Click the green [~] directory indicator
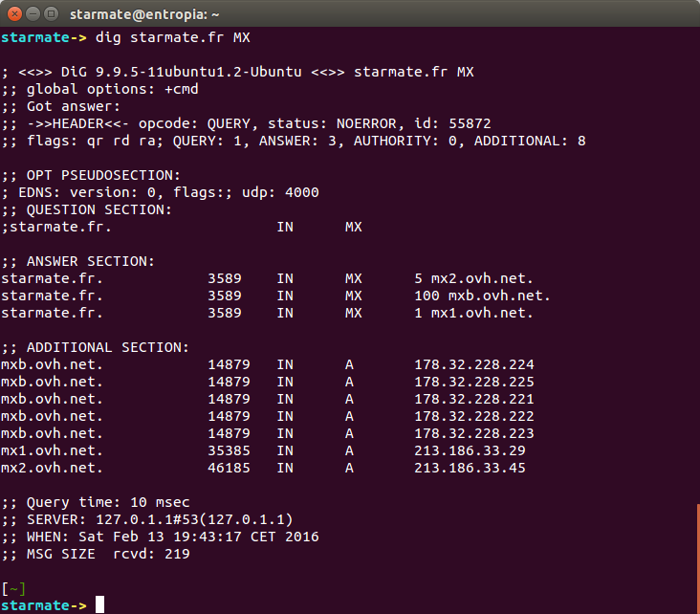 (x=13, y=587)
